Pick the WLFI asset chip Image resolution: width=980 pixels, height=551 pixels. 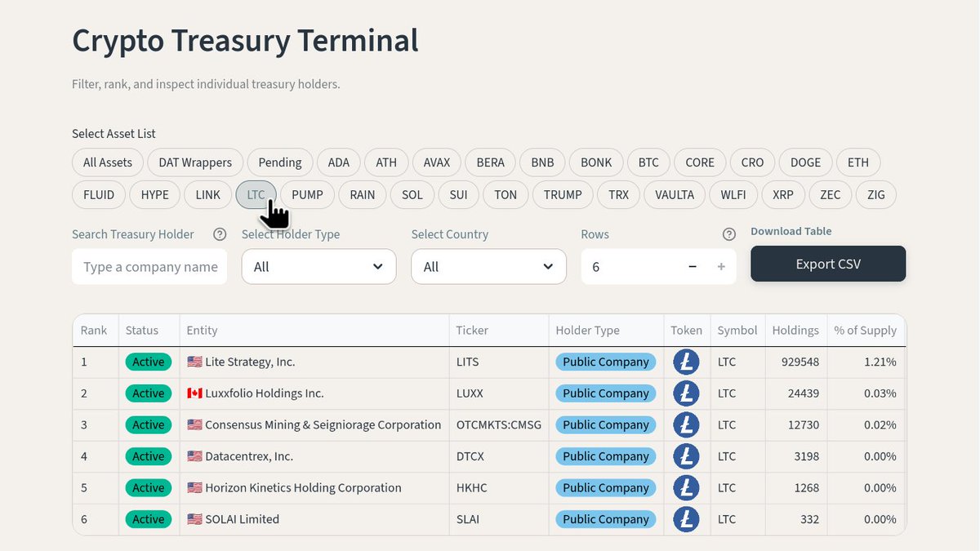pyautogui.click(x=733, y=195)
